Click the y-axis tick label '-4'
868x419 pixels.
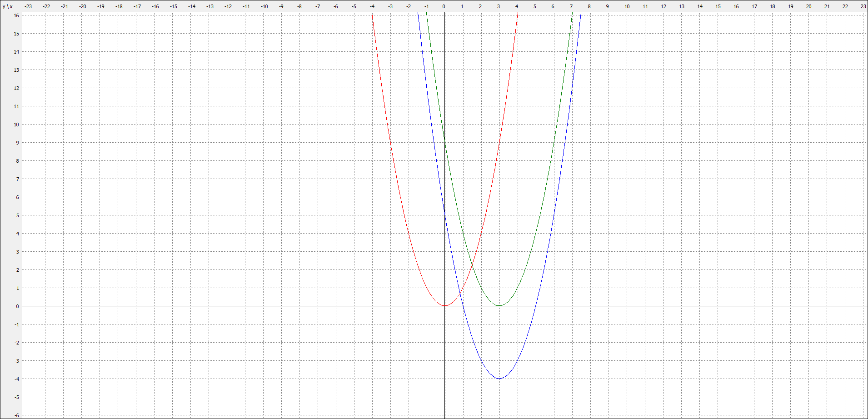(17, 379)
